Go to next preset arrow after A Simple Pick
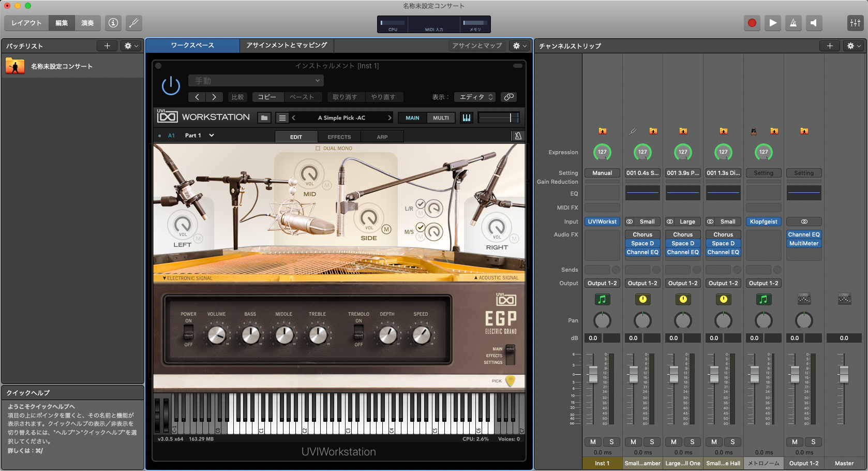 tap(390, 118)
